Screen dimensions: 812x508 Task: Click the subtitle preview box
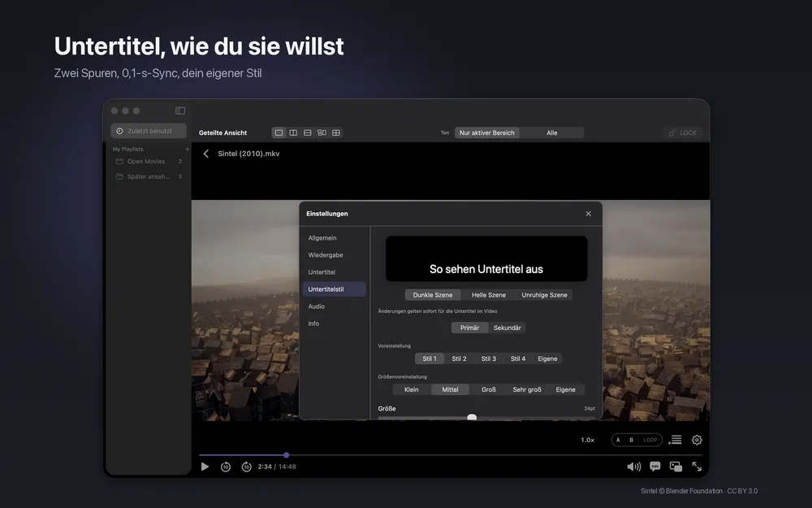click(486, 258)
